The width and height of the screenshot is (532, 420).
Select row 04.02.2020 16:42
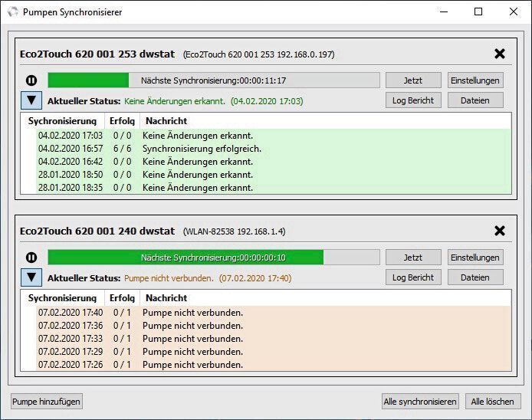[274, 162]
